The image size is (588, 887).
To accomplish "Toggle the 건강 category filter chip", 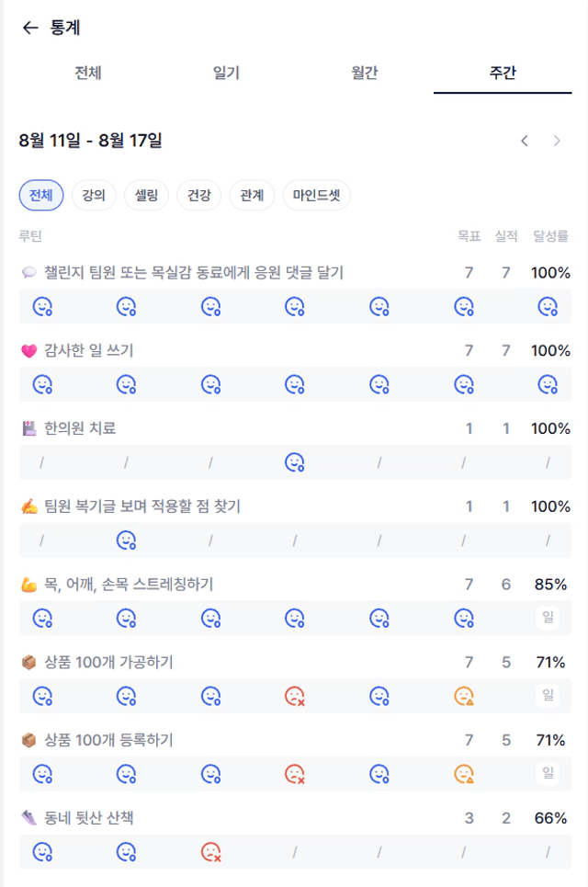I will [199, 195].
